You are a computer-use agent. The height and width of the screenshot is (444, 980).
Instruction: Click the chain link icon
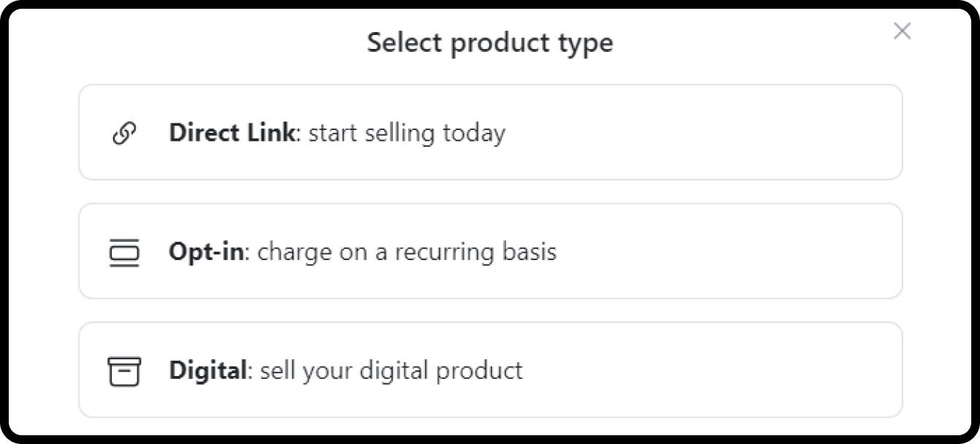[x=124, y=134]
